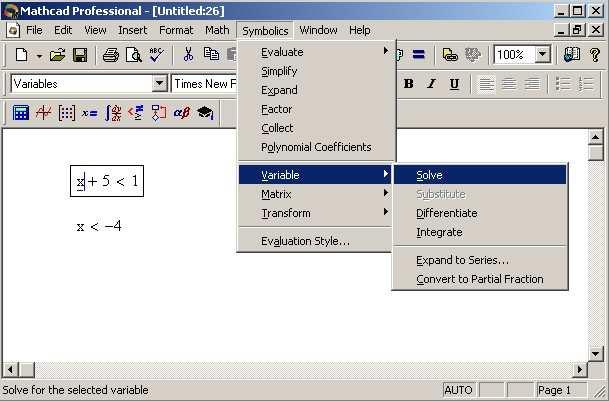Select Expand to Series... option
The width and height of the screenshot is (609, 401).
click(480, 260)
